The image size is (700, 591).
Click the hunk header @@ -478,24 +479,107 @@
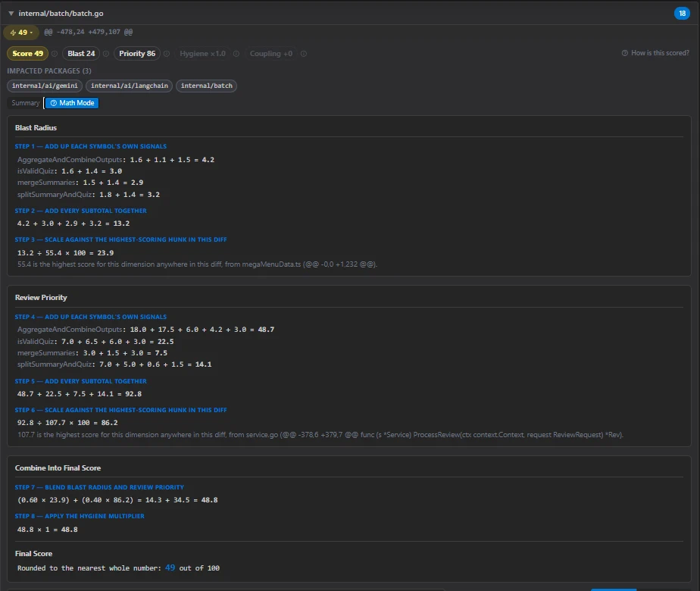point(89,32)
